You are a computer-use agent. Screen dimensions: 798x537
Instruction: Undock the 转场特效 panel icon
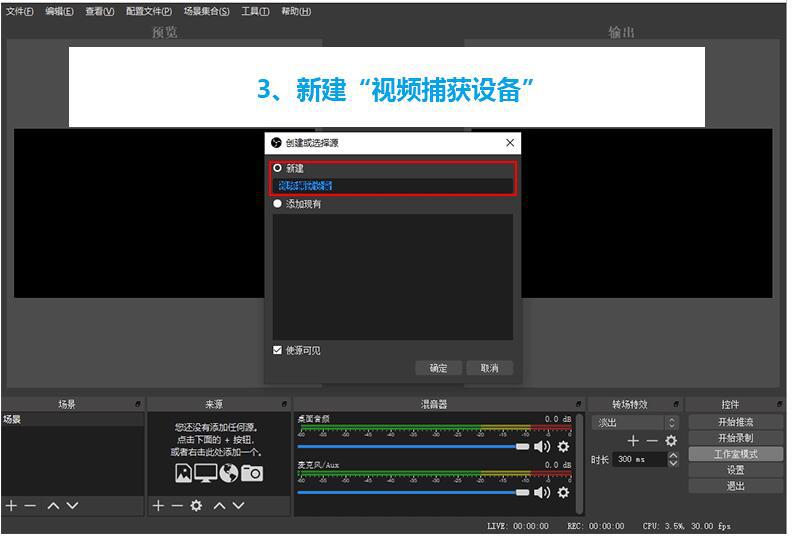tap(676, 404)
